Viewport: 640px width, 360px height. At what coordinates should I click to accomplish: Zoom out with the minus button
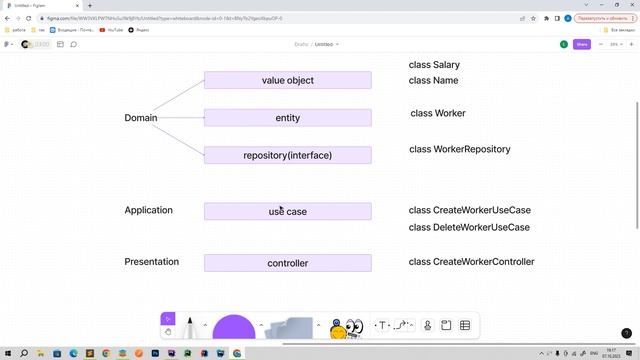coord(601,44)
